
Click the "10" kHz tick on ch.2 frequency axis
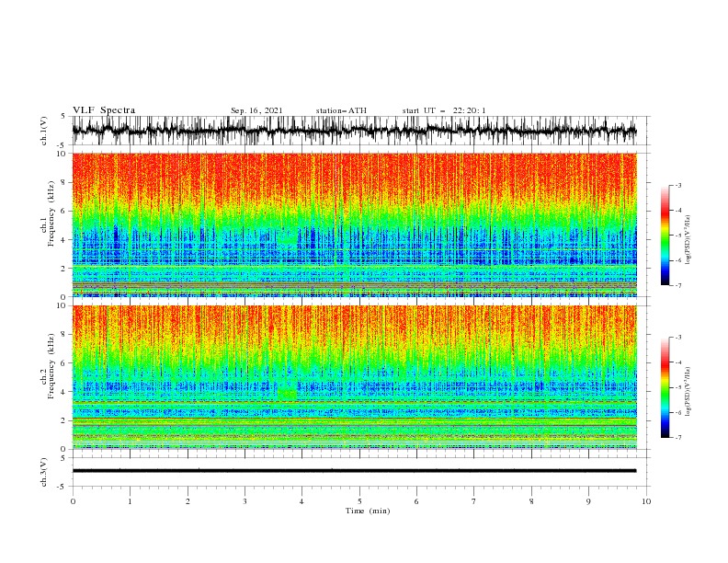tap(62, 305)
